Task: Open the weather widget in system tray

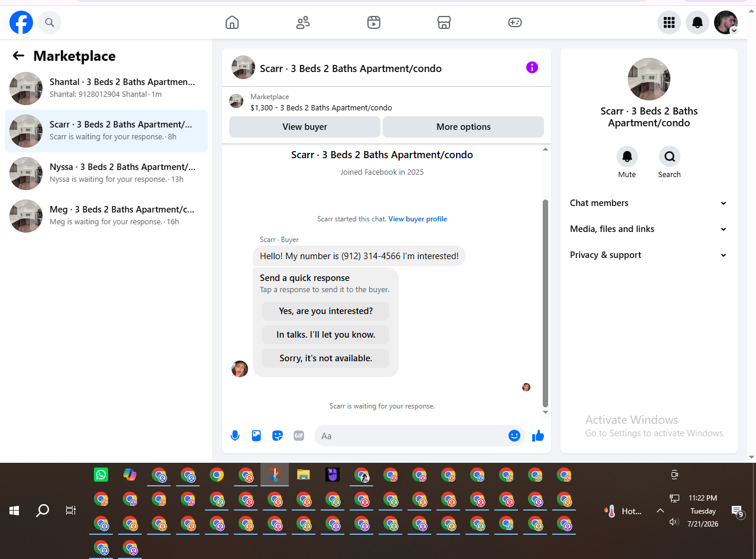Action: 624,511
